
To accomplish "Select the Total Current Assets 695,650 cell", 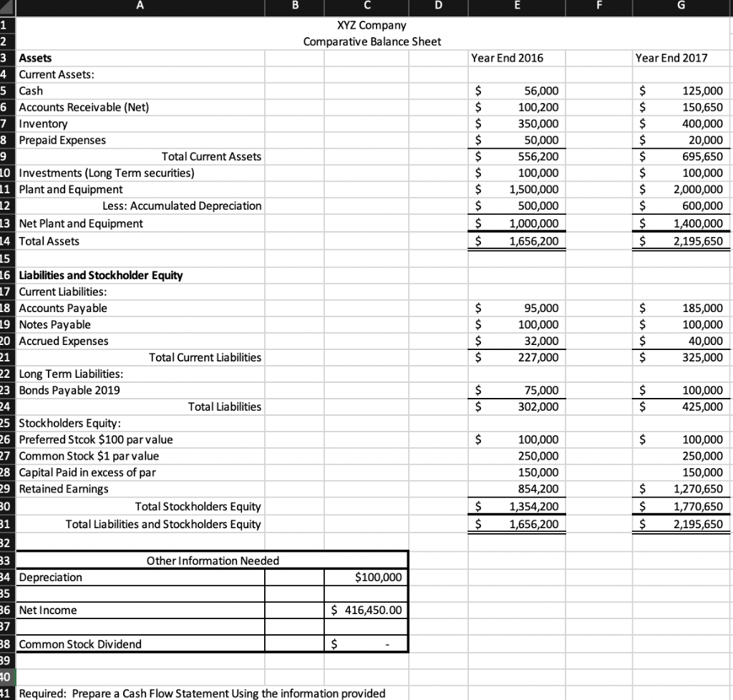I will (x=680, y=156).
